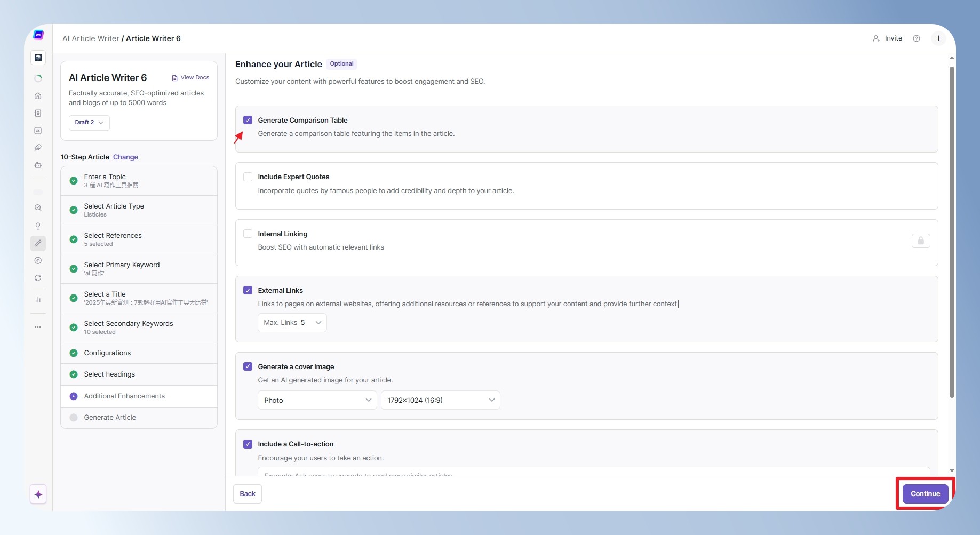Click AI Article Writer breadcrumb link

[91, 38]
